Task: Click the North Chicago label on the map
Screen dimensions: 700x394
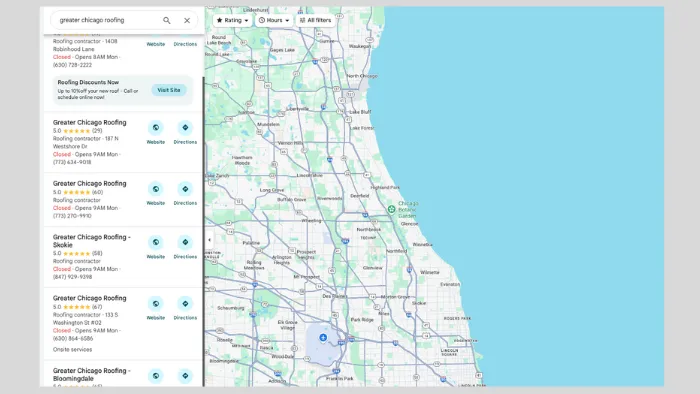Action: tap(362, 76)
